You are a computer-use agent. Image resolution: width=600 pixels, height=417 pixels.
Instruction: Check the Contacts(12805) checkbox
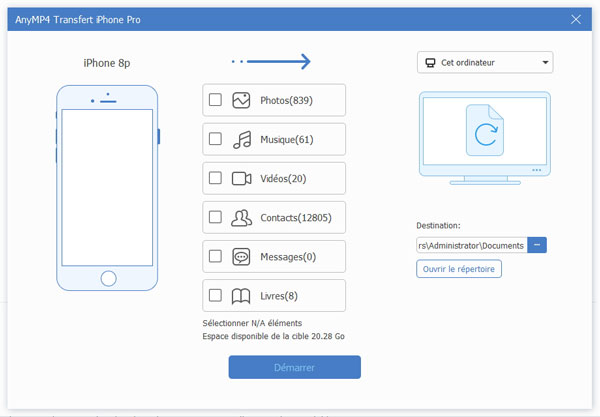point(215,217)
